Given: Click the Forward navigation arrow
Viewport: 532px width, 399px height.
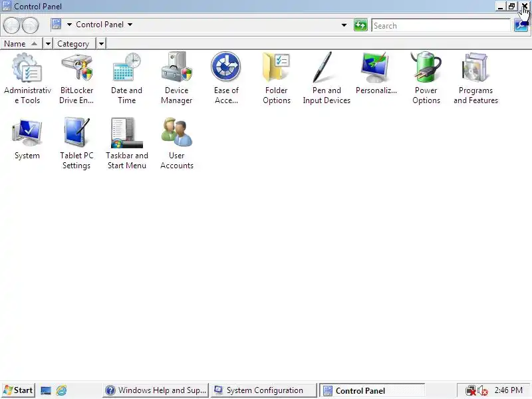Looking at the screenshot, I should [31, 25].
